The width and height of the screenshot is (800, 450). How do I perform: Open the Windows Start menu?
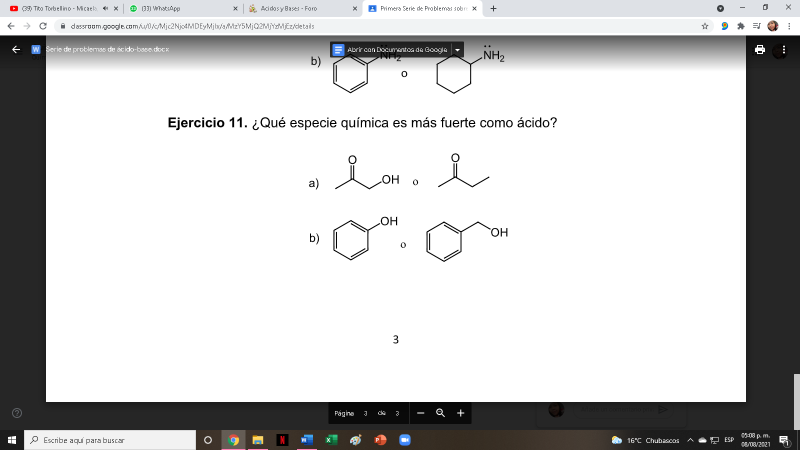point(12,440)
